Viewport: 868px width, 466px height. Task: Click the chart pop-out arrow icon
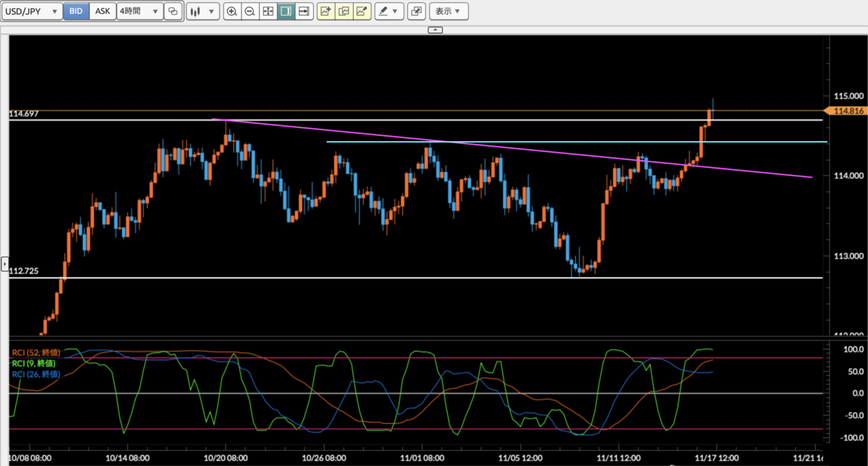coord(362,11)
